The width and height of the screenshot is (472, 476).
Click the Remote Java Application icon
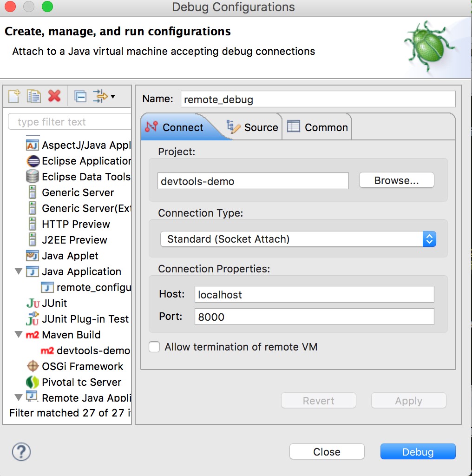coord(32,396)
